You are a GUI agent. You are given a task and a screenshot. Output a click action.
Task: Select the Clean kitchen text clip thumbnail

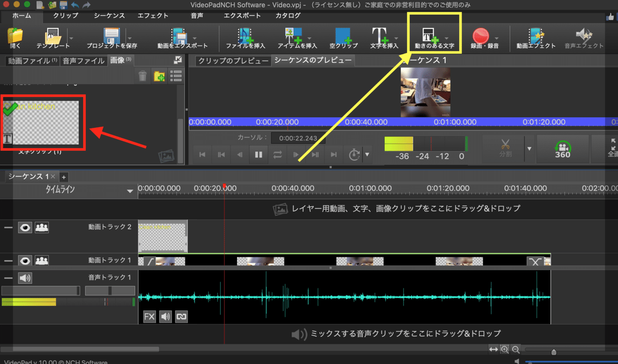tap(41, 123)
